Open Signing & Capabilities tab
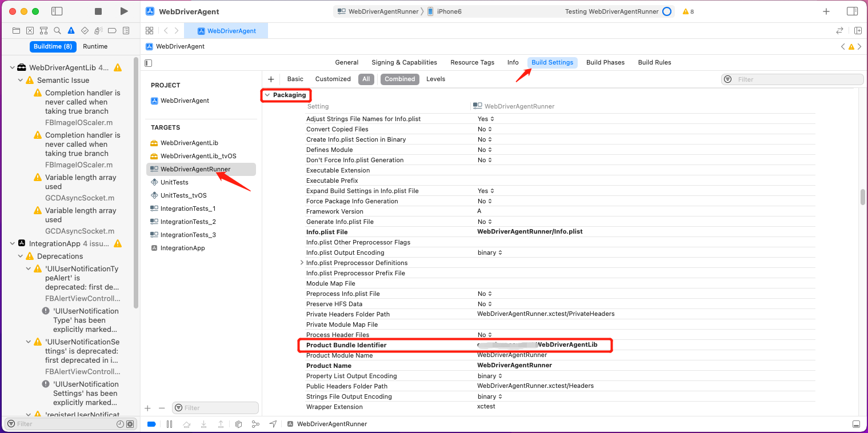The width and height of the screenshot is (868, 433). [404, 63]
